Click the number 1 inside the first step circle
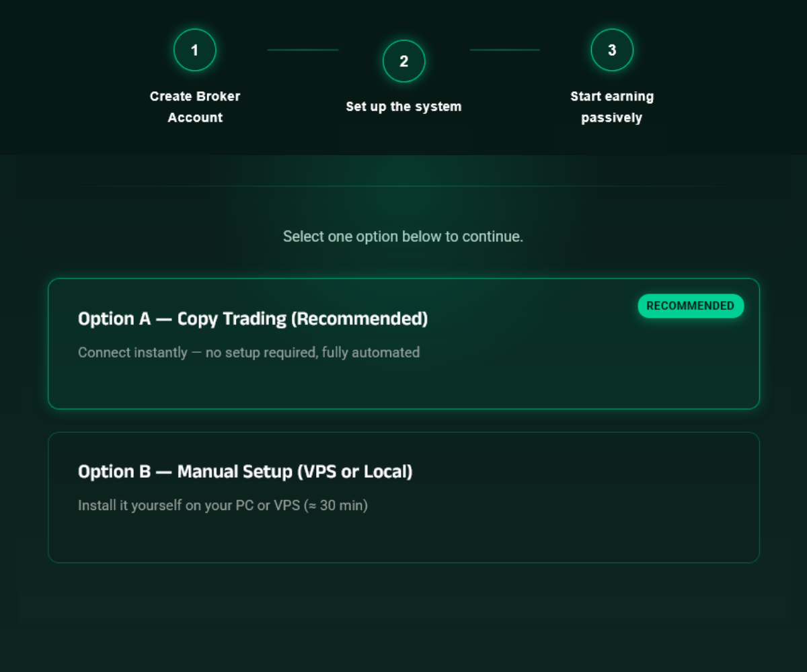The height and width of the screenshot is (672, 807). [x=195, y=50]
